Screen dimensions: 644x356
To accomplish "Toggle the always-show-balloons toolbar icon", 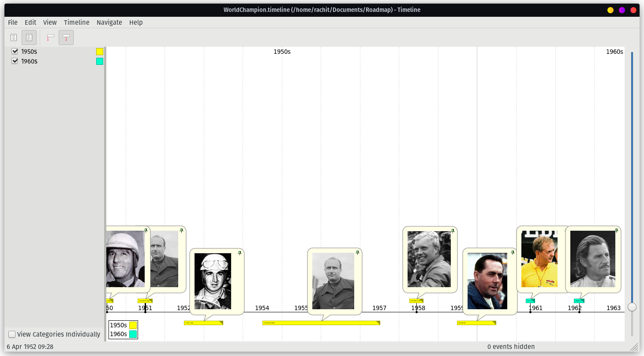I will click(66, 37).
